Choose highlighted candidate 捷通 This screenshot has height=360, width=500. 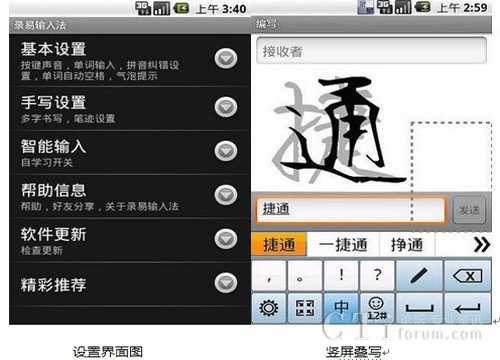279,245
